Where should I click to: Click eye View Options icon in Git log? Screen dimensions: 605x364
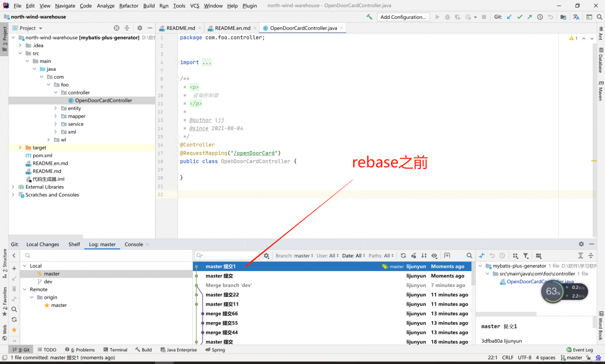434,255
